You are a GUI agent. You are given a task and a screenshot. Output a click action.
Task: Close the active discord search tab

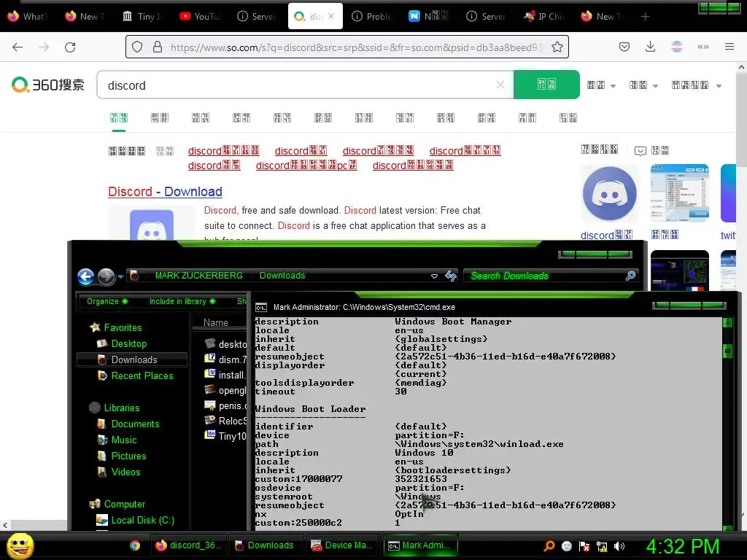coord(331,16)
